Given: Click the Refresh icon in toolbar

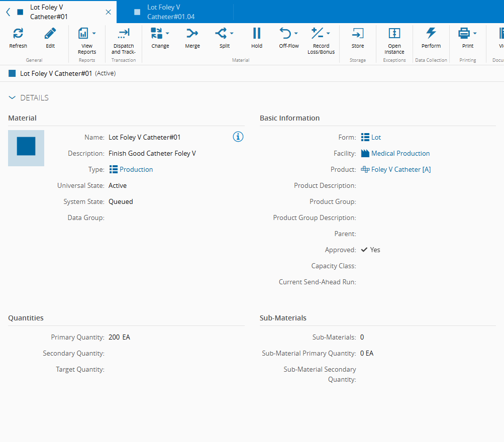Looking at the screenshot, I should click(18, 34).
